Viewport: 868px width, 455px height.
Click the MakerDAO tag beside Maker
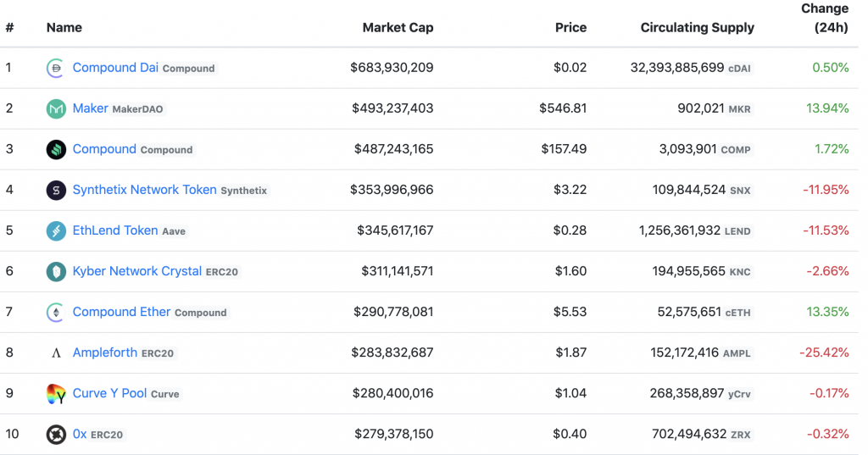pyautogui.click(x=138, y=109)
